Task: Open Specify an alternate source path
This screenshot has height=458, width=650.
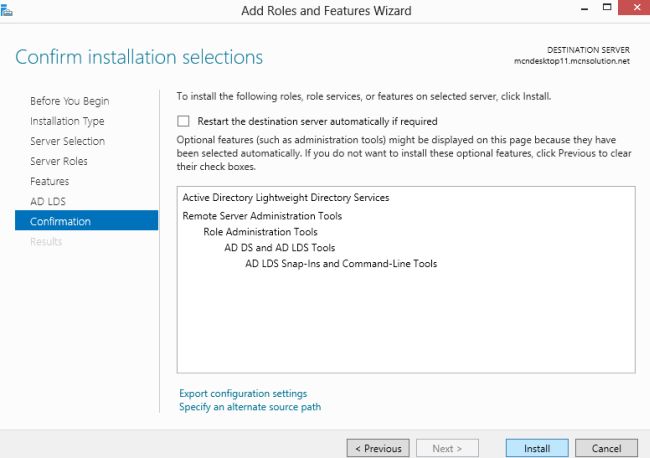Action: (250, 407)
